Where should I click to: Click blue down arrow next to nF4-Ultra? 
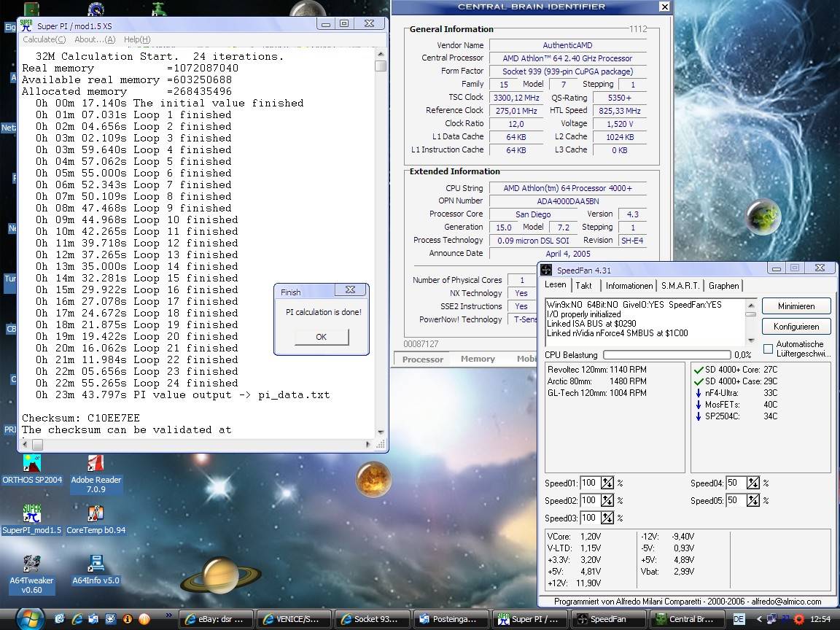[x=698, y=393]
